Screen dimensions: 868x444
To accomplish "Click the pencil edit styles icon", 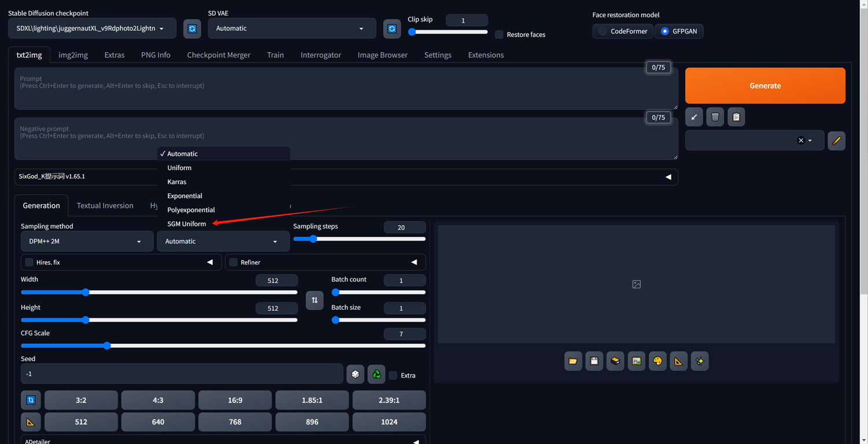I will [x=836, y=141].
